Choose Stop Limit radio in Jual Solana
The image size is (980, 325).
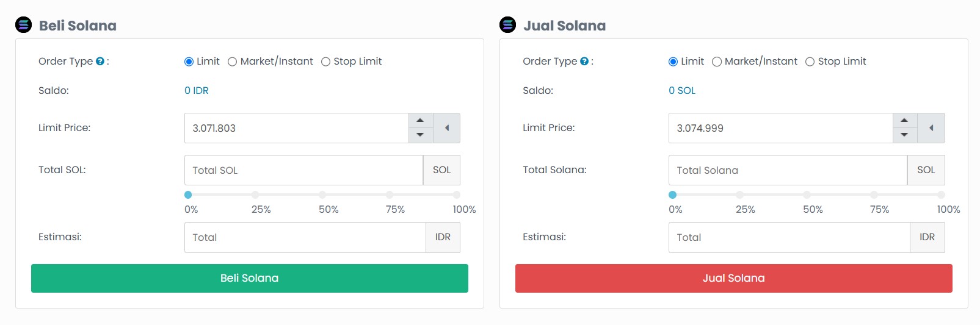click(810, 62)
